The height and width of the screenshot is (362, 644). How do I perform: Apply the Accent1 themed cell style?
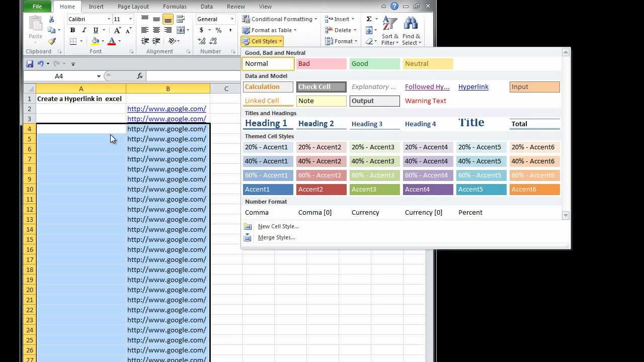[x=268, y=189]
